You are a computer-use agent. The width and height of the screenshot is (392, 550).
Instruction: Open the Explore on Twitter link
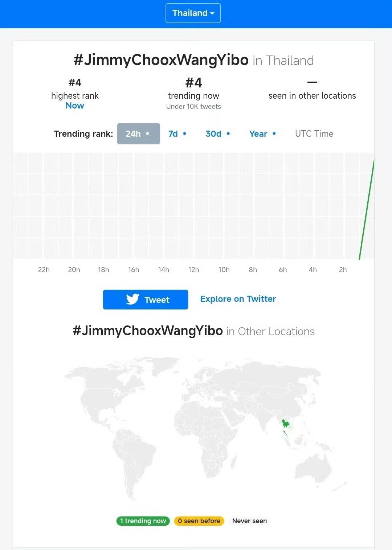click(238, 299)
